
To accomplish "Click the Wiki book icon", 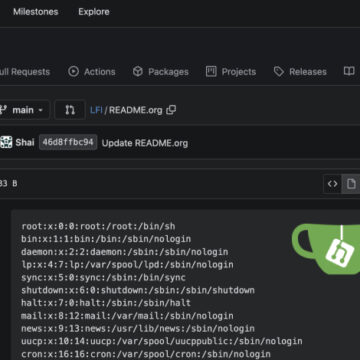I will [x=349, y=71].
